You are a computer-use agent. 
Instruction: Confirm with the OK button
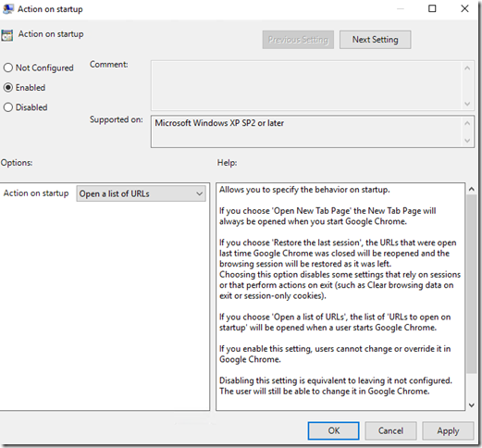click(333, 430)
